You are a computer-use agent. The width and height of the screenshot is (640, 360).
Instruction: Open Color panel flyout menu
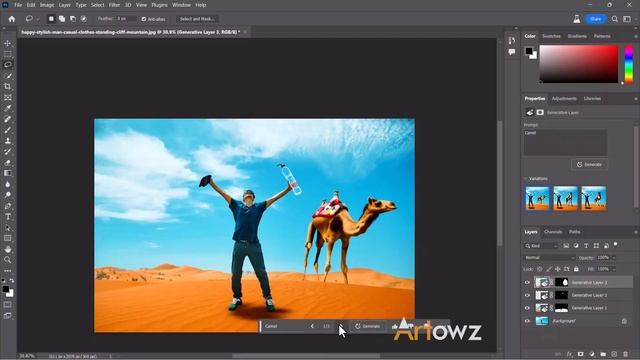click(636, 36)
